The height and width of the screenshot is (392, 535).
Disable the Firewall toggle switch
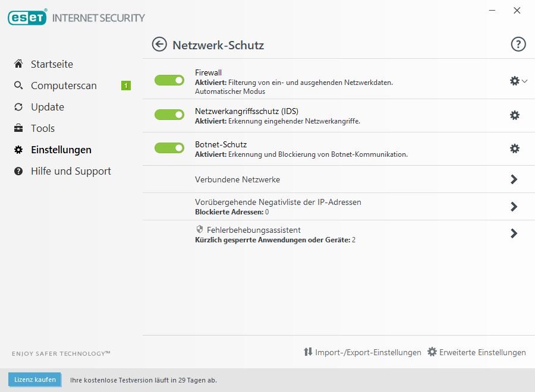click(169, 80)
